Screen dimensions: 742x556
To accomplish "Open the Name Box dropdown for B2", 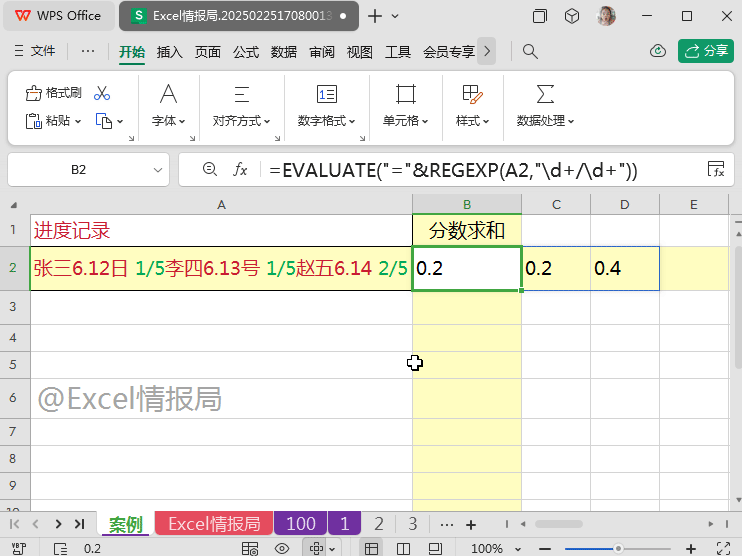I will [x=157, y=170].
